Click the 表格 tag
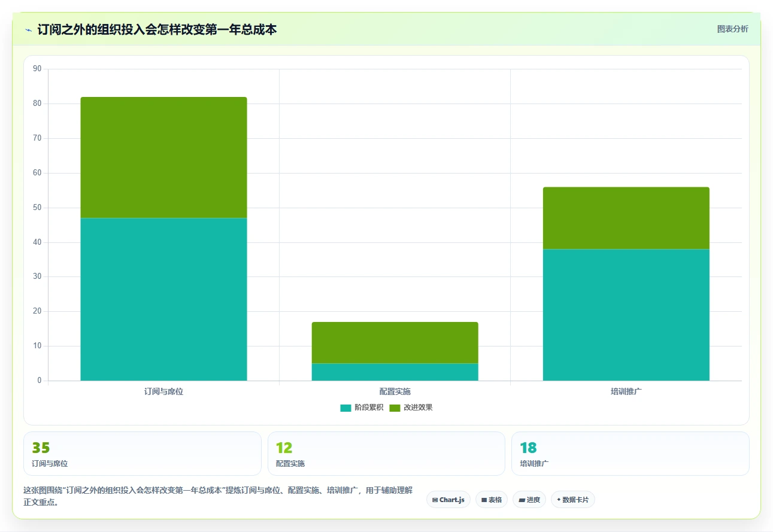The width and height of the screenshot is (773, 532). [x=492, y=500]
